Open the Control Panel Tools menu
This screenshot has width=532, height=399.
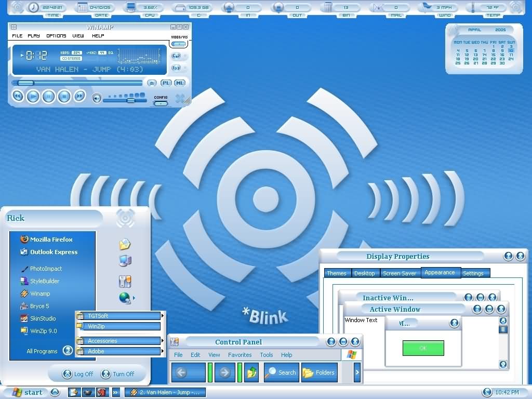[267, 355]
